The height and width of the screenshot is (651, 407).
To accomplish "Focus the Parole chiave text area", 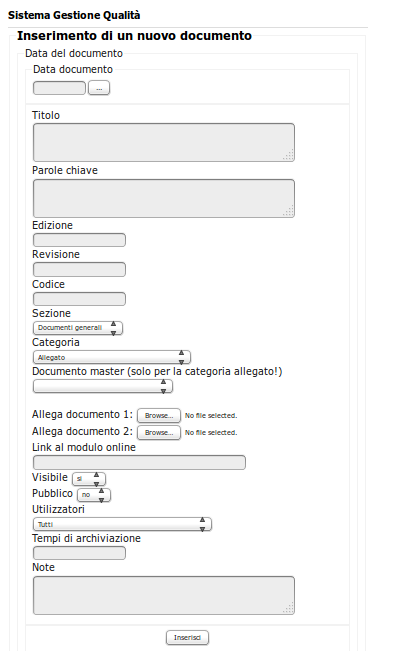I will (x=164, y=198).
